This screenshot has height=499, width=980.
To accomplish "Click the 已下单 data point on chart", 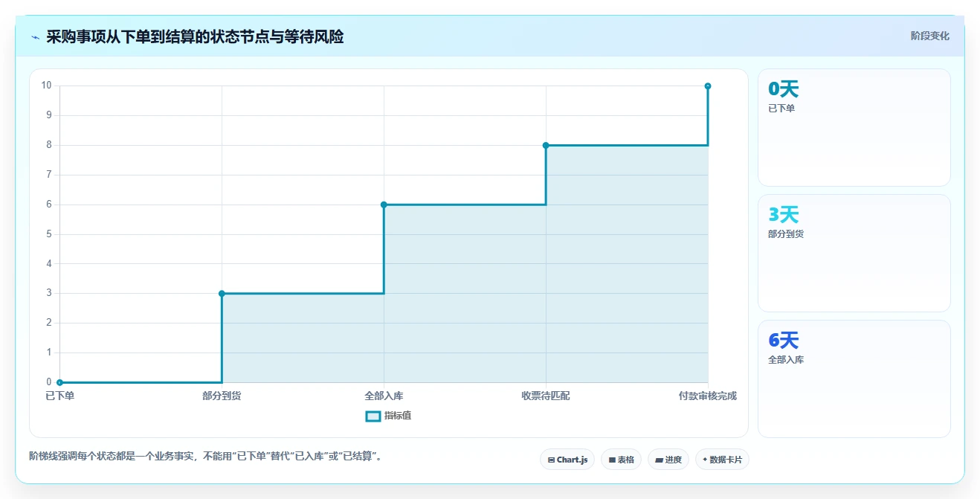I will [59, 382].
